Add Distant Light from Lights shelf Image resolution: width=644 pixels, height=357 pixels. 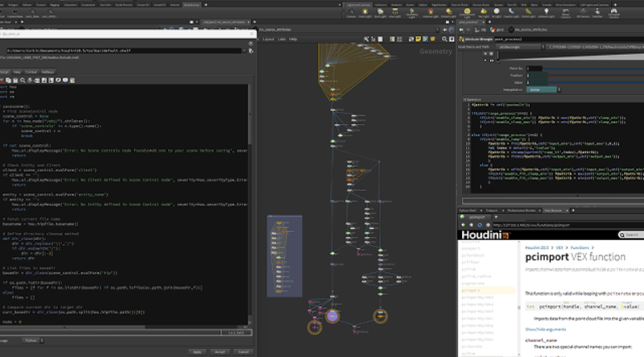(x=448, y=13)
